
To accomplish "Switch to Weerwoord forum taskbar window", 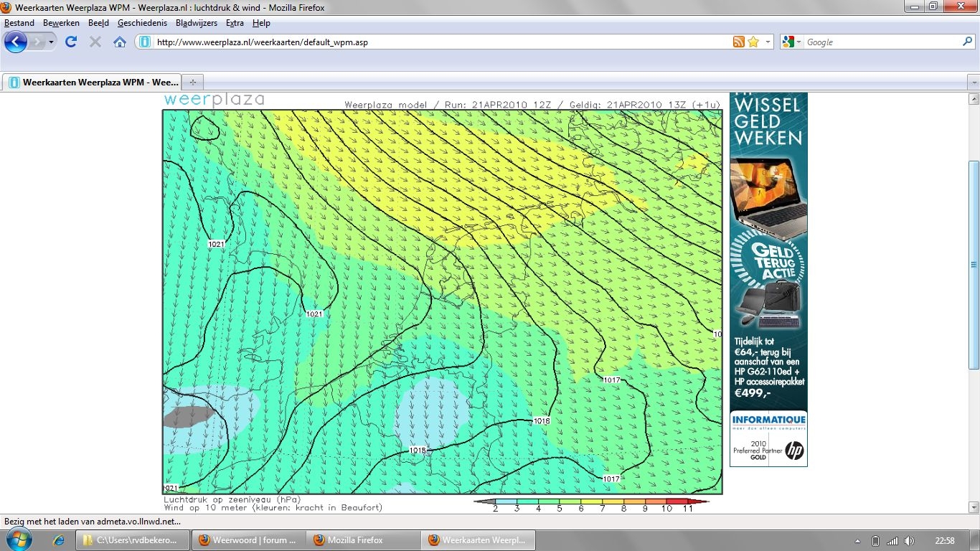I will click(x=248, y=540).
